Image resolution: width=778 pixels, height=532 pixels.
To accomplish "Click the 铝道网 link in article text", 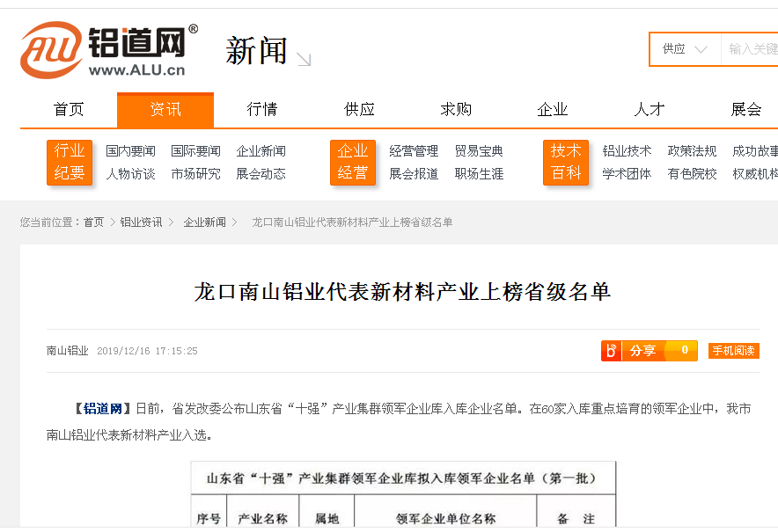I will (x=102, y=409).
